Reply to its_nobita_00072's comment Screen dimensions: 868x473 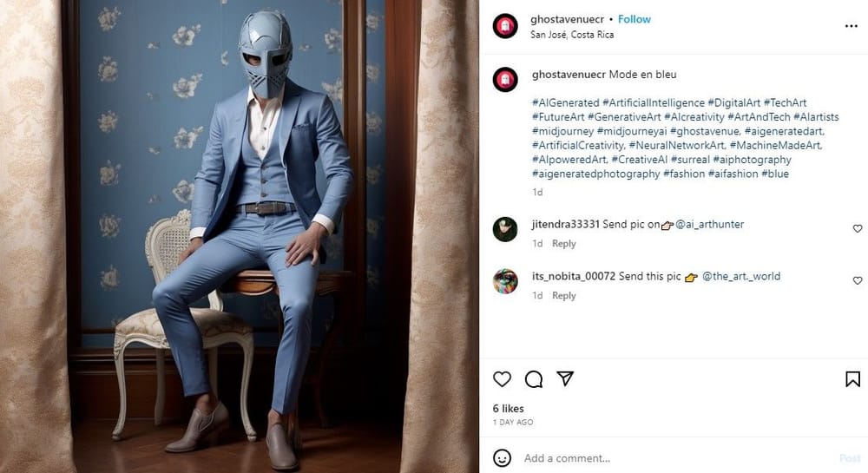pos(564,296)
